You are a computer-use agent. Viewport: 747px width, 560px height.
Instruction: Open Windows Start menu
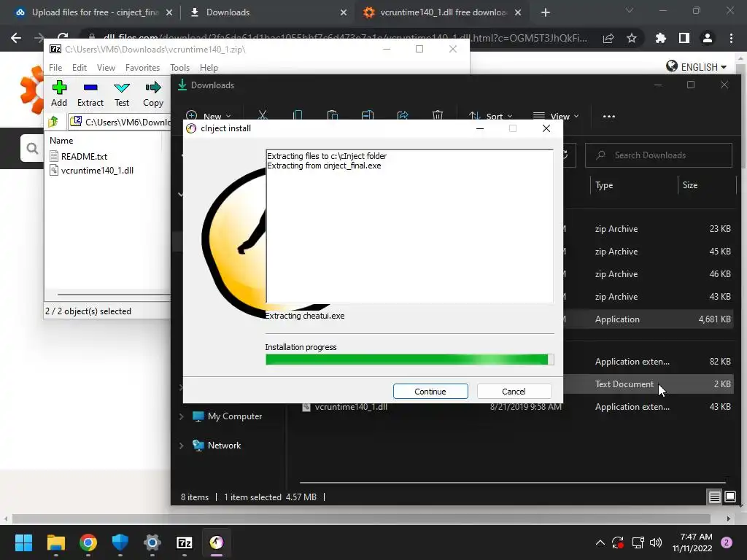[x=23, y=542]
